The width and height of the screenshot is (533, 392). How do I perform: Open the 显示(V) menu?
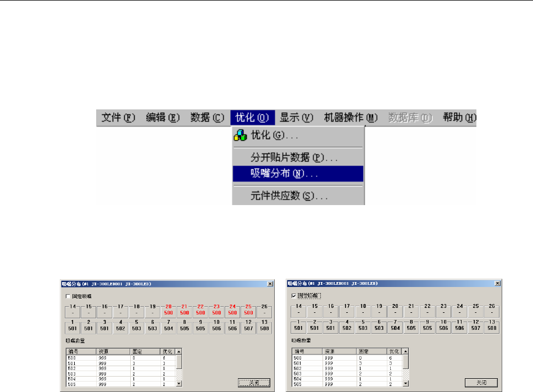coord(296,118)
